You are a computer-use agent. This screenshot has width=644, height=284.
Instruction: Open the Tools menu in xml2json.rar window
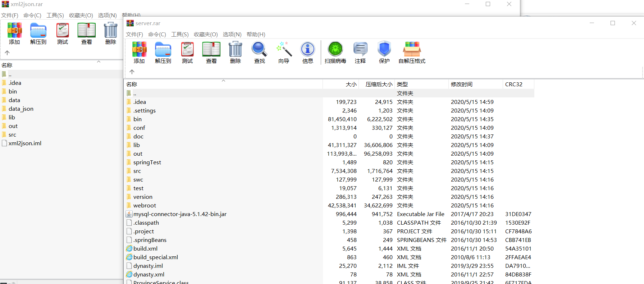[55, 15]
